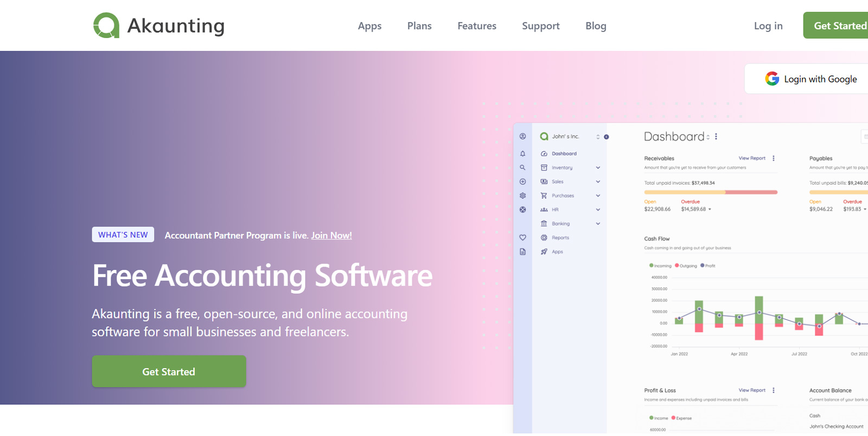The height and width of the screenshot is (436, 868).
Task: Open the Receivables widget three-dot menu
Action: pyautogui.click(x=774, y=159)
